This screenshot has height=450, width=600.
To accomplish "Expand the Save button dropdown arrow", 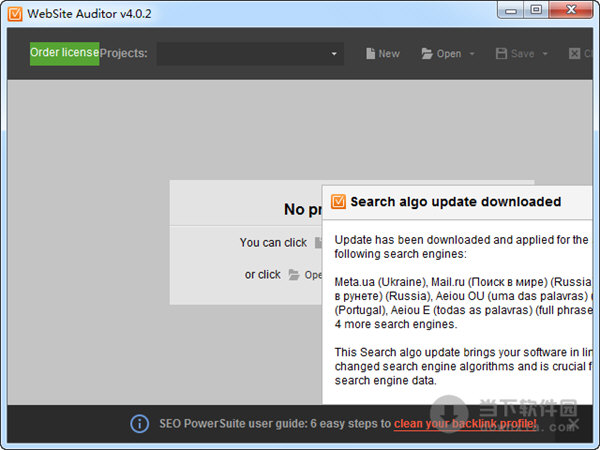I will pyautogui.click(x=545, y=54).
